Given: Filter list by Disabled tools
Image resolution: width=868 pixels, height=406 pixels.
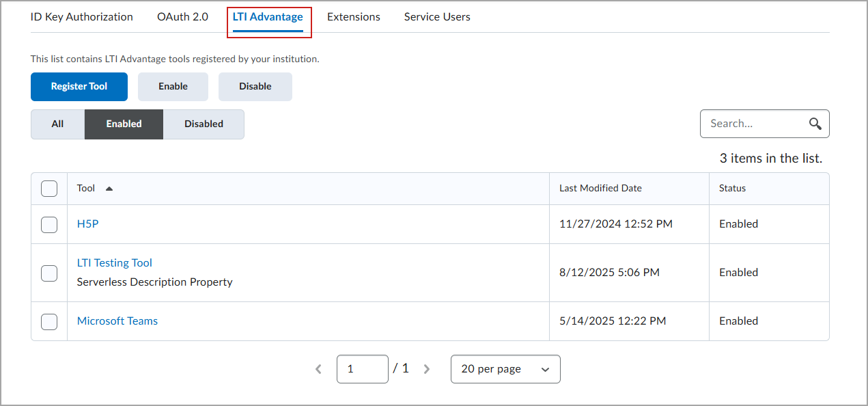Looking at the screenshot, I should click(204, 124).
